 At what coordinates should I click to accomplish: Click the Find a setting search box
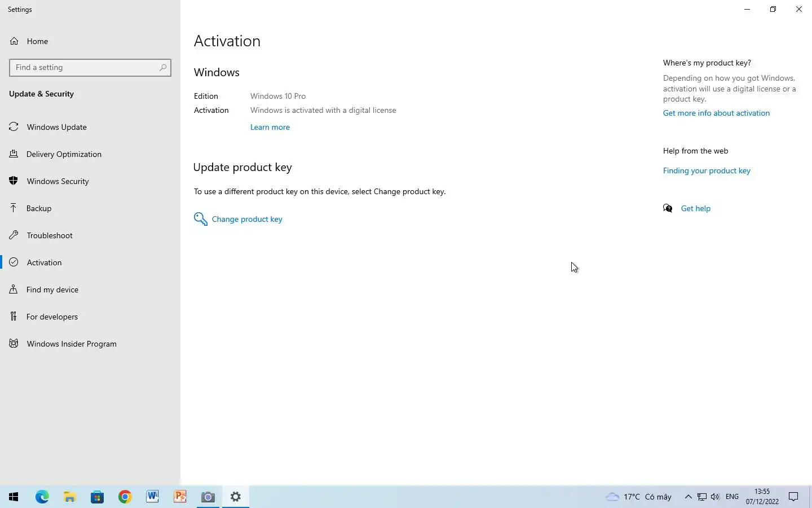coord(90,67)
